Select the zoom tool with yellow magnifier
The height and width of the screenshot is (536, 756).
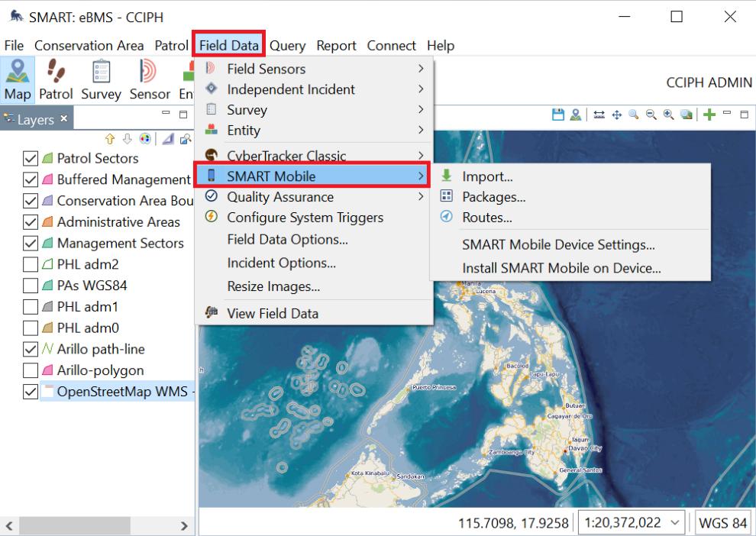pyautogui.click(x=634, y=115)
